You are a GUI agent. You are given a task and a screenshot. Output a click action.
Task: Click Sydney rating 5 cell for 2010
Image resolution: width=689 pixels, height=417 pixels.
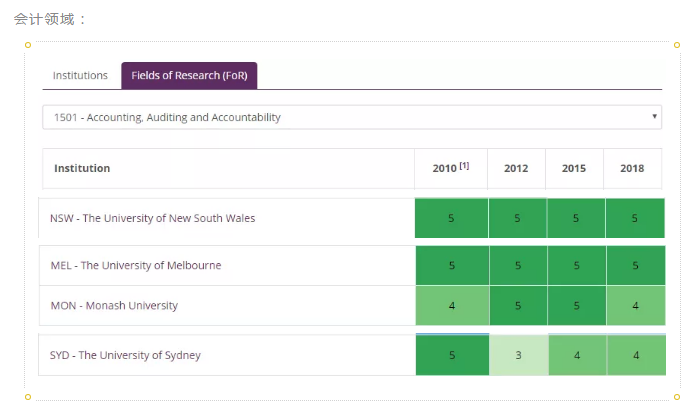452,355
